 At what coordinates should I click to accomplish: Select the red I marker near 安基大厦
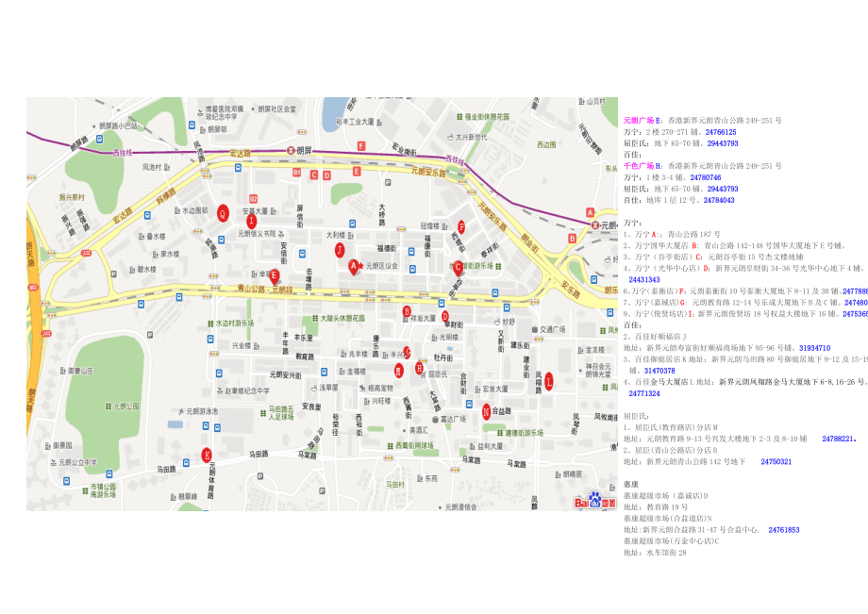click(251, 220)
